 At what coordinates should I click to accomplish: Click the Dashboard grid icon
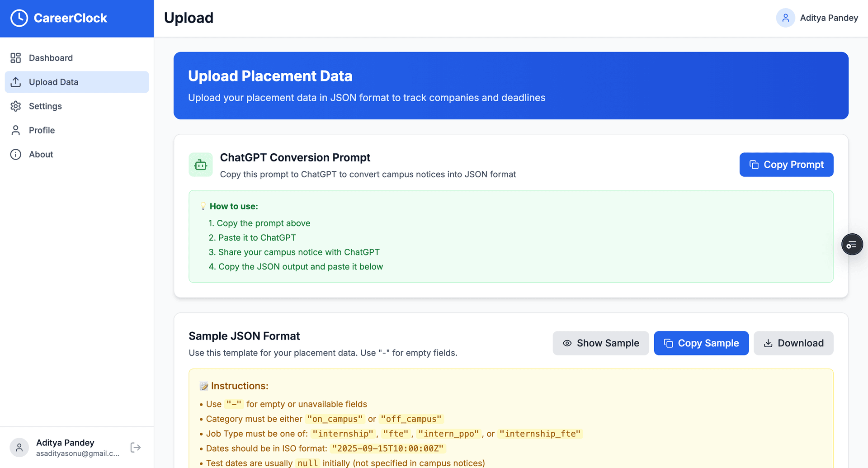tap(16, 58)
